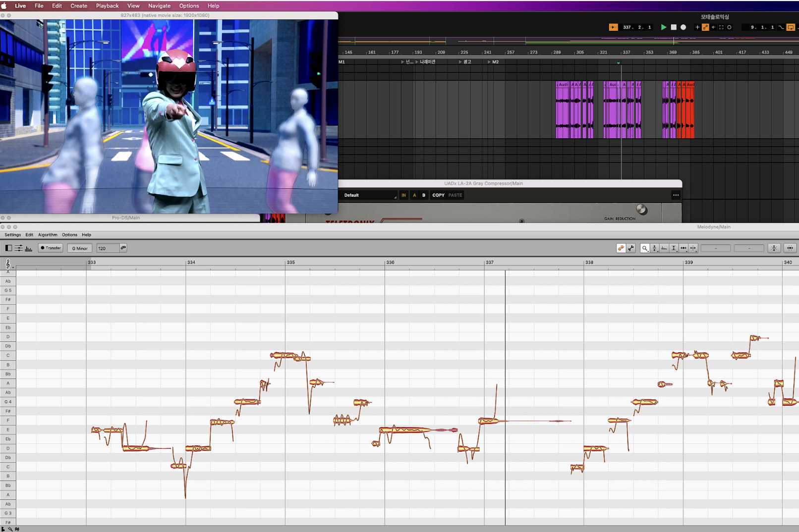The height and width of the screenshot is (532, 799).
Task: Click the tempo link icon next to 120
Action: pos(123,248)
